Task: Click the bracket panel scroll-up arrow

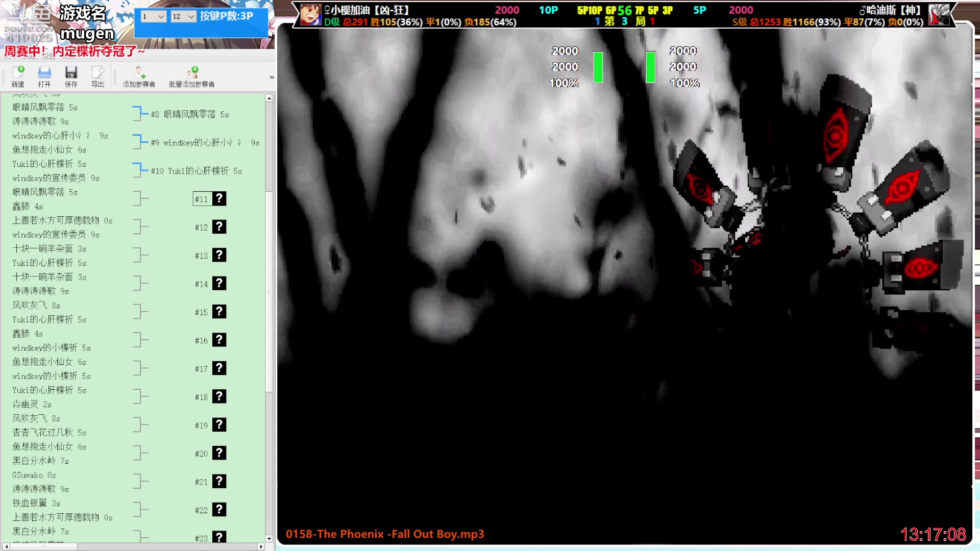Action: point(269,98)
